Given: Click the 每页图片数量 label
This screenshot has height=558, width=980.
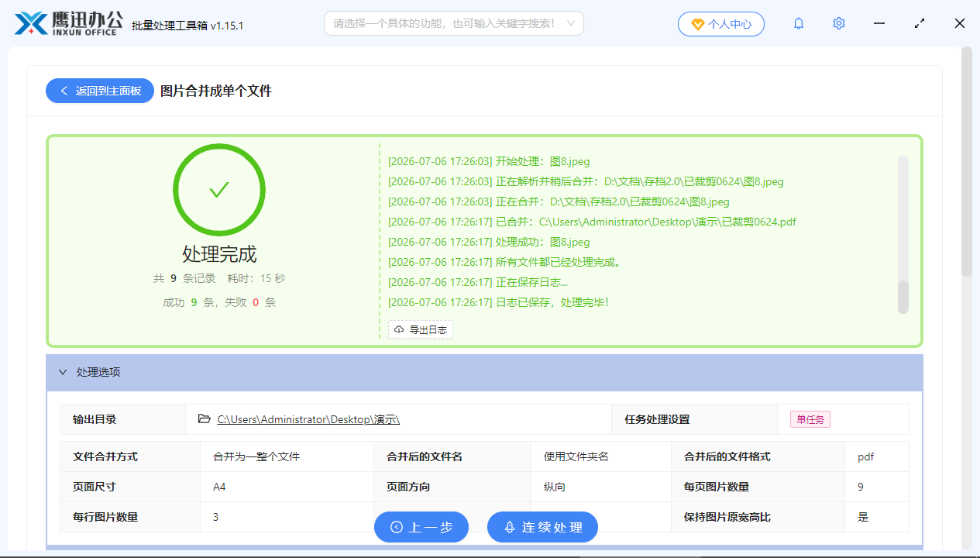Looking at the screenshot, I should point(716,487).
